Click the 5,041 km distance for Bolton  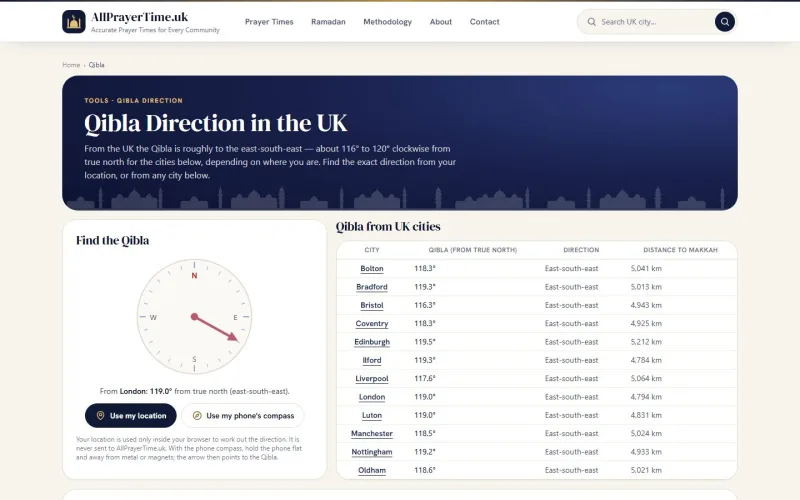[646, 268]
